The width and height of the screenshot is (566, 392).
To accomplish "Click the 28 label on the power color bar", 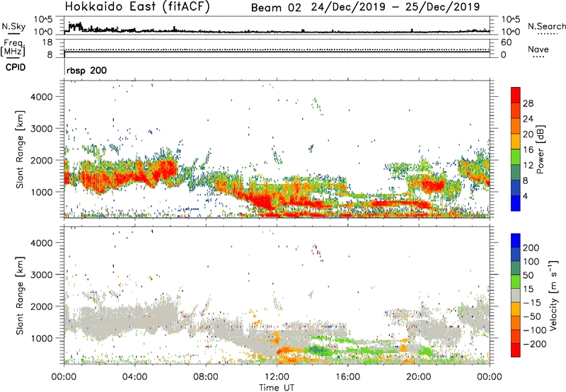I will click(x=528, y=103).
